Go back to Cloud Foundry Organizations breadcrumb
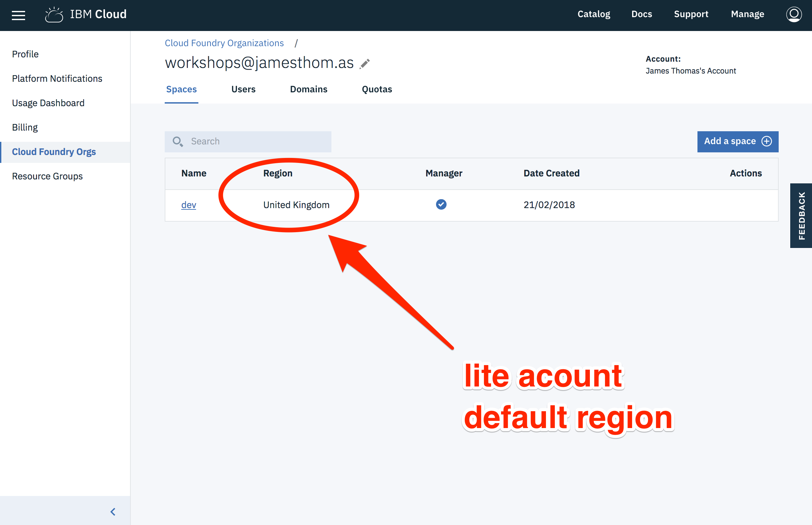Screen dimensions: 812x525 pyautogui.click(x=224, y=43)
